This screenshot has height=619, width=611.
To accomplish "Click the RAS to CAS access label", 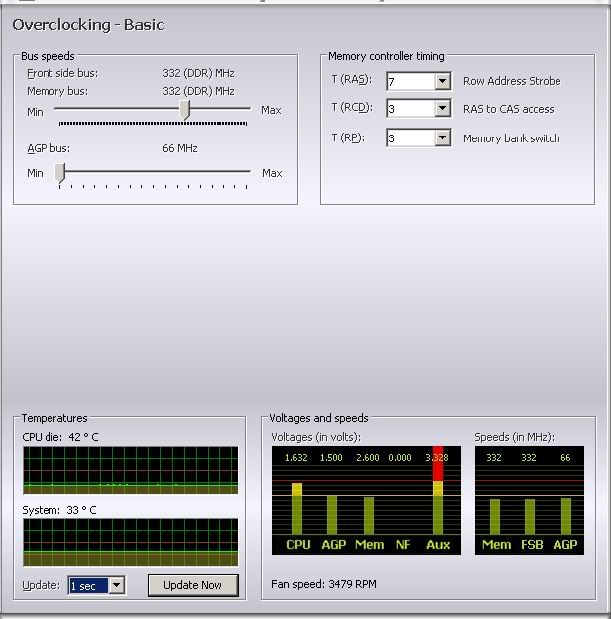I will [508, 109].
